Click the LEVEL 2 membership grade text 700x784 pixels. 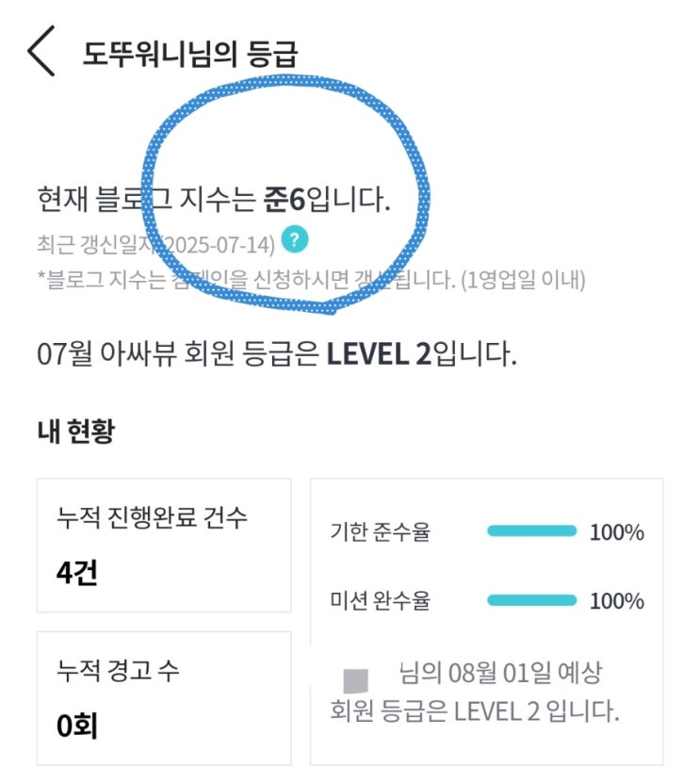[x=378, y=355]
